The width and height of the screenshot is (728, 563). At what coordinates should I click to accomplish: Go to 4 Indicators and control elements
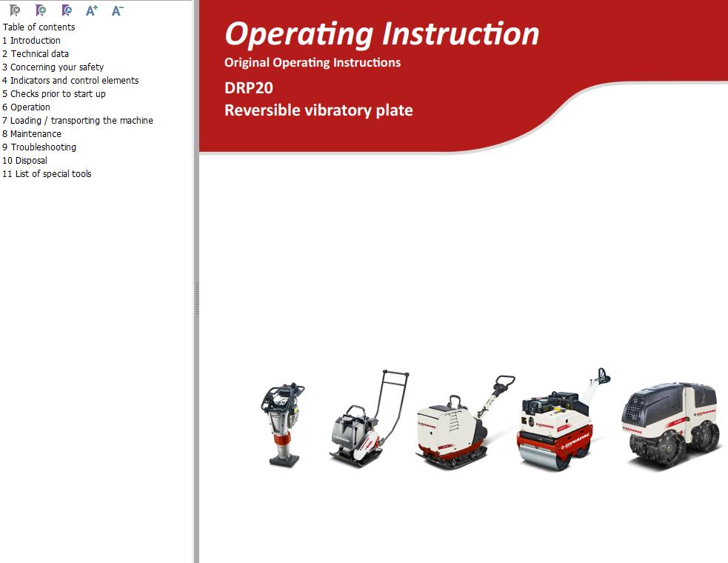[70, 80]
